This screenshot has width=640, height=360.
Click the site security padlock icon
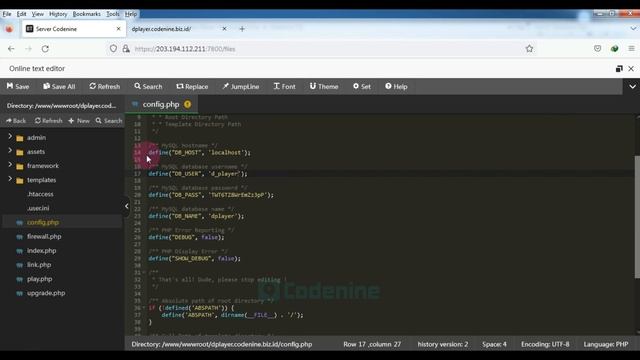(126, 49)
